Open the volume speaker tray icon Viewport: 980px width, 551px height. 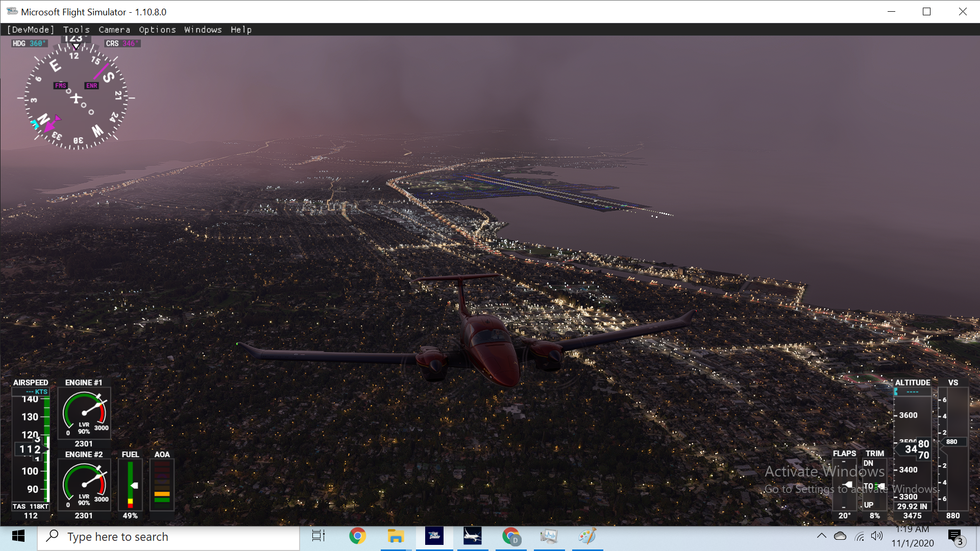point(877,536)
